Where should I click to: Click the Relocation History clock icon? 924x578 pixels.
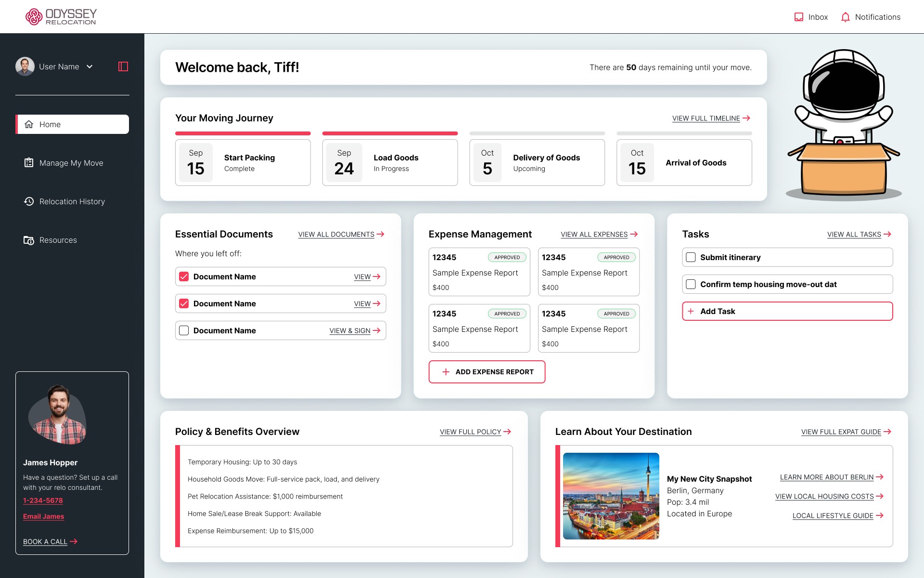coord(29,201)
